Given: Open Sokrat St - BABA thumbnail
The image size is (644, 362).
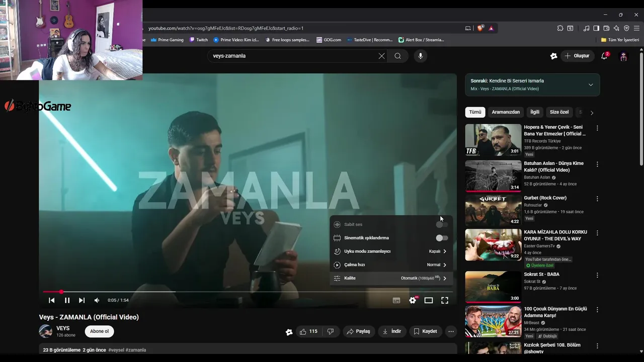Looking at the screenshot, I should tap(493, 287).
